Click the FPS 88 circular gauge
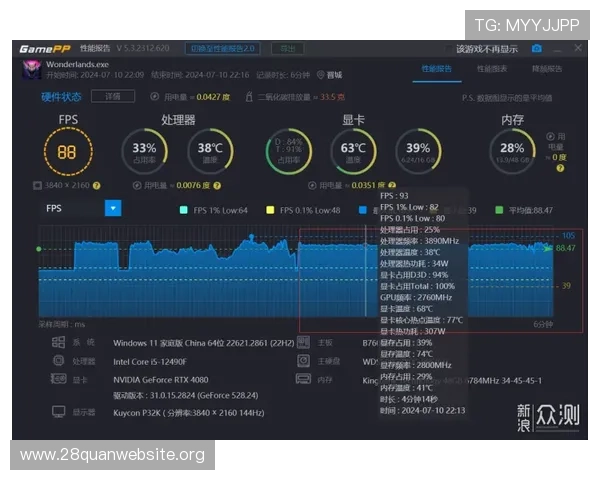Image resolution: width=600 pixels, height=480 pixels. coord(68,152)
